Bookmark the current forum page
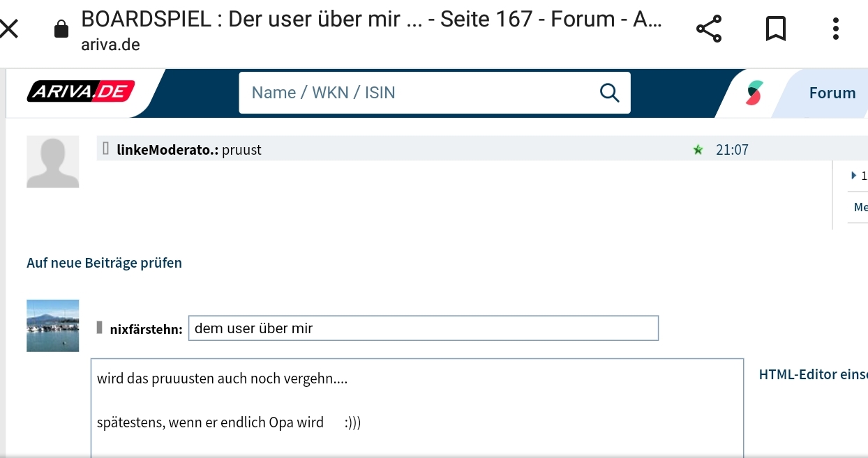The width and height of the screenshot is (868, 458). pyautogui.click(x=775, y=28)
